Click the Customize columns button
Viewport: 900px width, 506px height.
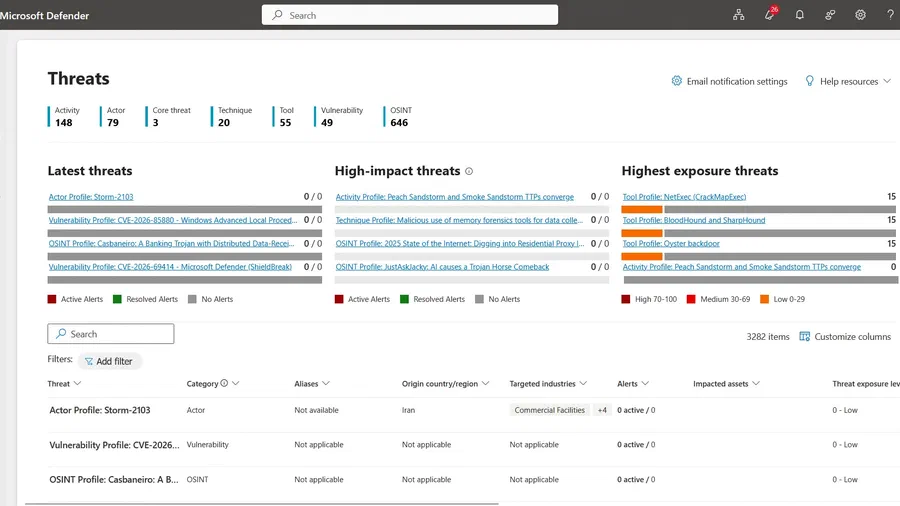tap(845, 337)
